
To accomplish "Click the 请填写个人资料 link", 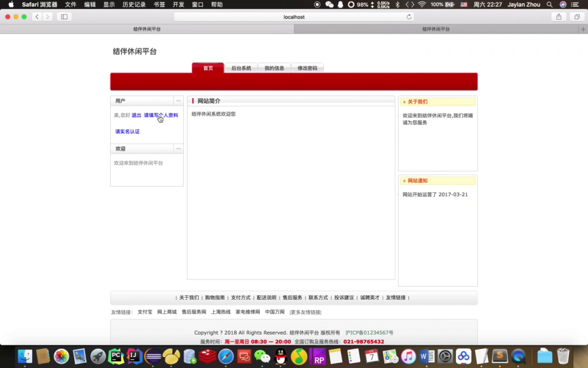I will (161, 115).
